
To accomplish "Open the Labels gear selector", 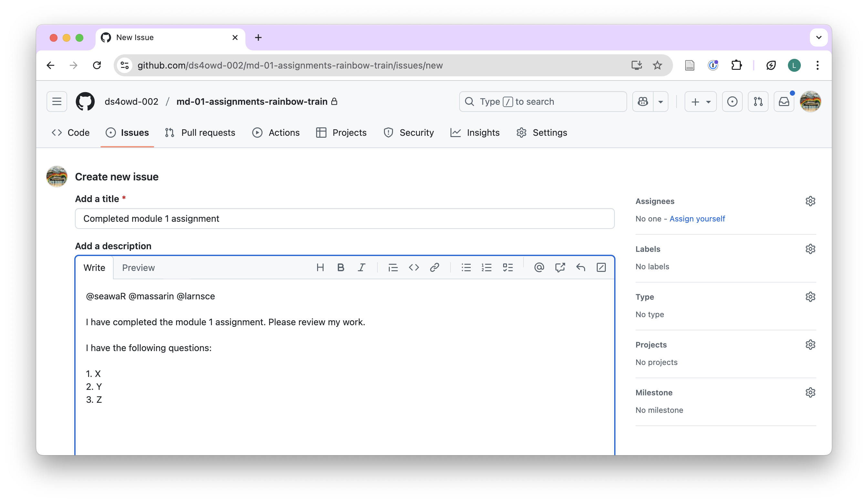I will [810, 249].
